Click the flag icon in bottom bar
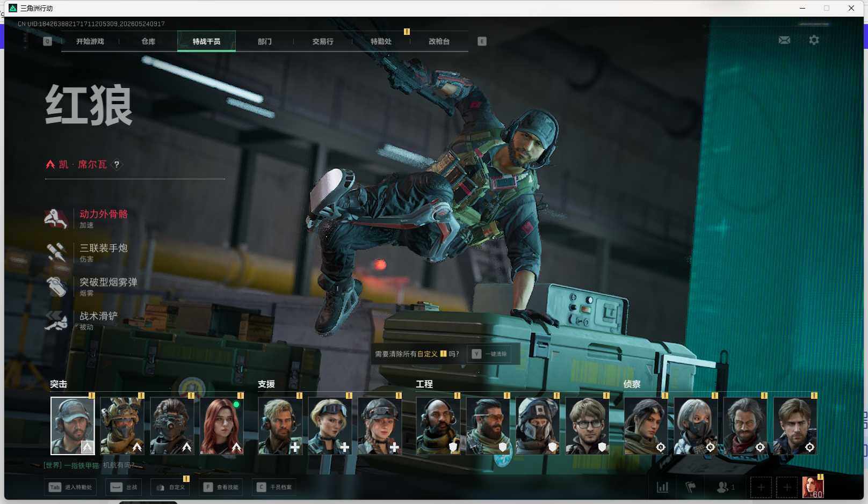Viewport: 868px width, 504px height. pyautogui.click(x=691, y=487)
